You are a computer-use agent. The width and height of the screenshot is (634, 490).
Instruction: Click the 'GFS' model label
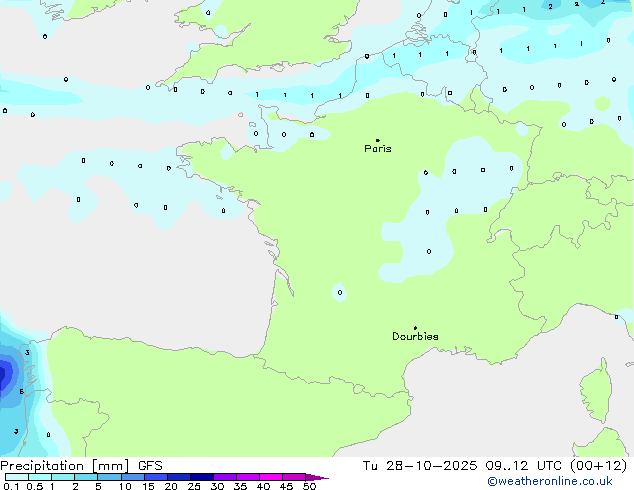coord(150,466)
